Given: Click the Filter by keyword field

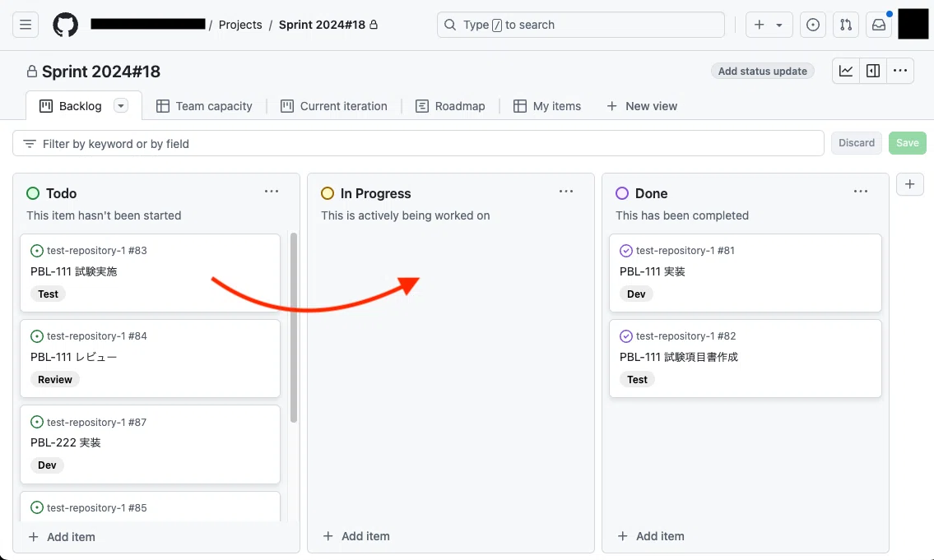Looking at the screenshot, I should pyautogui.click(x=418, y=143).
